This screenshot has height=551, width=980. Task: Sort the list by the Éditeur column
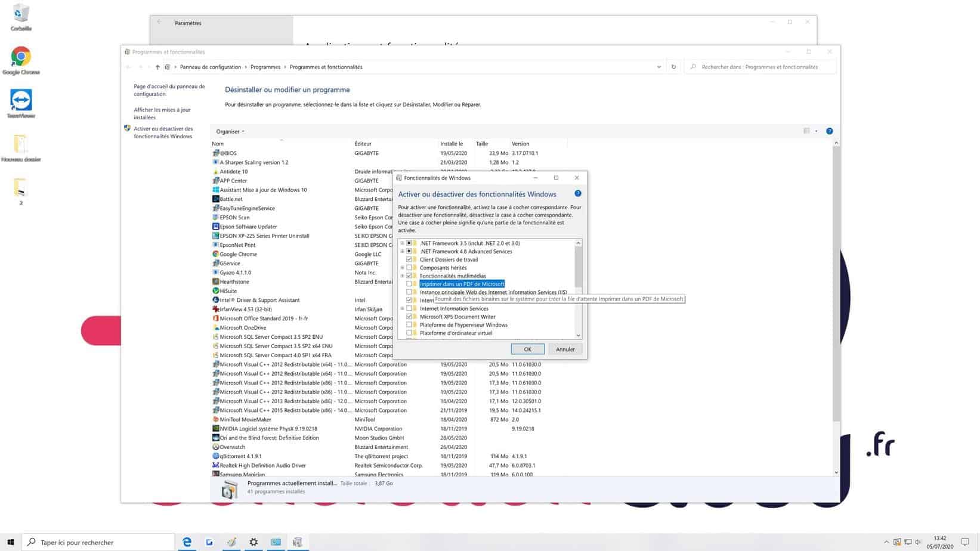(363, 144)
